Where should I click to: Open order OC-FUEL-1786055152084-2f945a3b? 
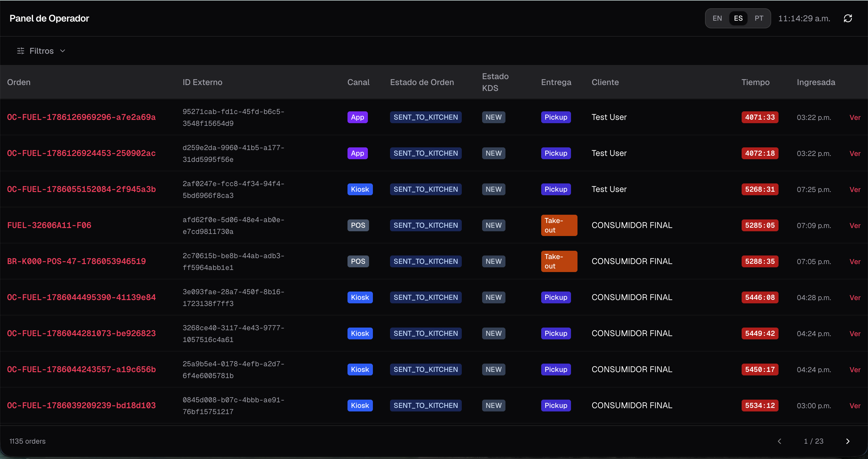pyautogui.click(x=81, y=189)
